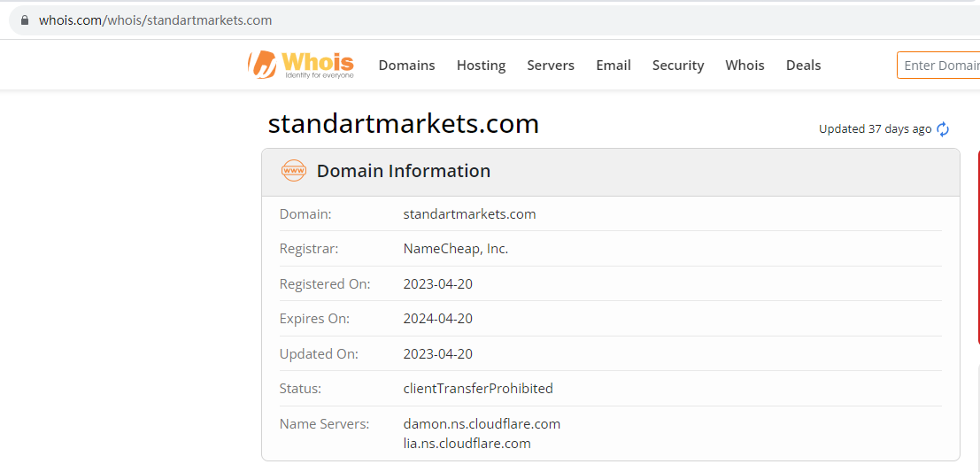Open the Hosting menu
Screen dimensions: 980x472
click(x=482, y=66)
